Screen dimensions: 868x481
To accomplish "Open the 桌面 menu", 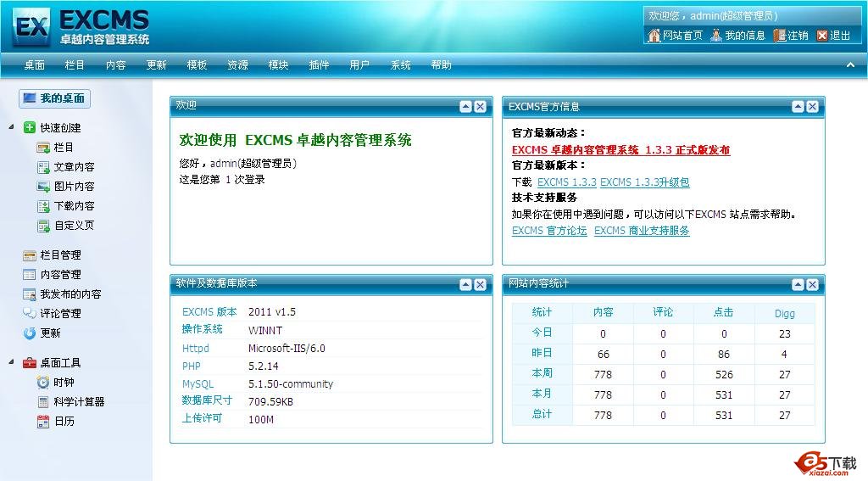I will tap(34, 64).
